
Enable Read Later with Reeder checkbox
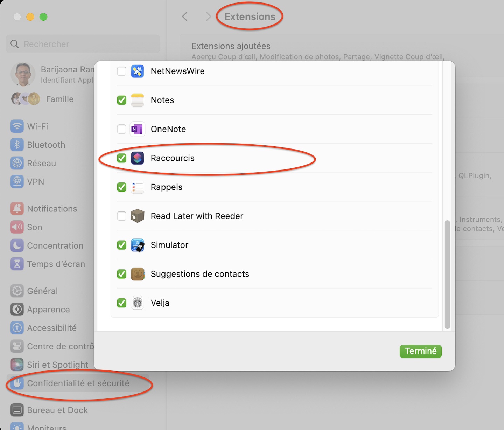click(122, 216)
